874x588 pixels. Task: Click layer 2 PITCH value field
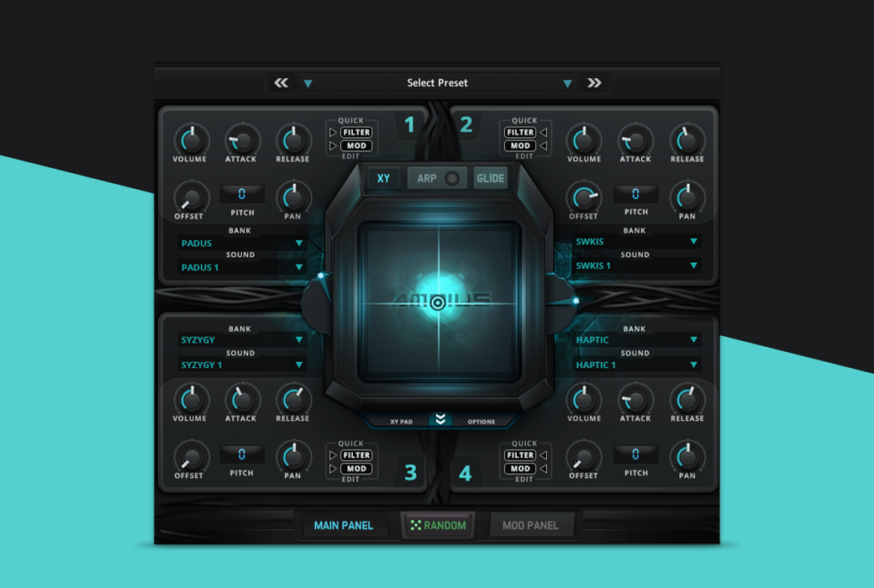(x=636, y=194)
